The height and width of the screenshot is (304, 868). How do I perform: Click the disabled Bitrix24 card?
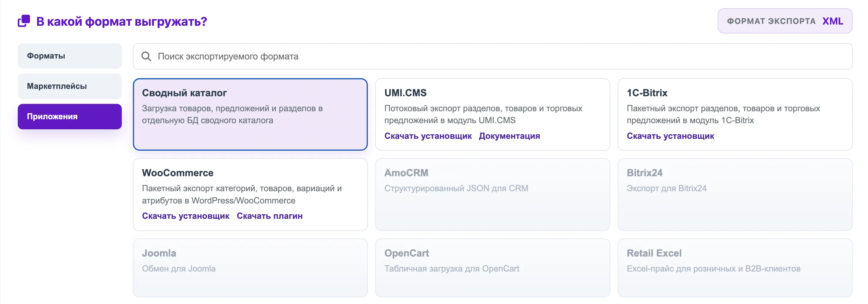[x=735, y=195]
